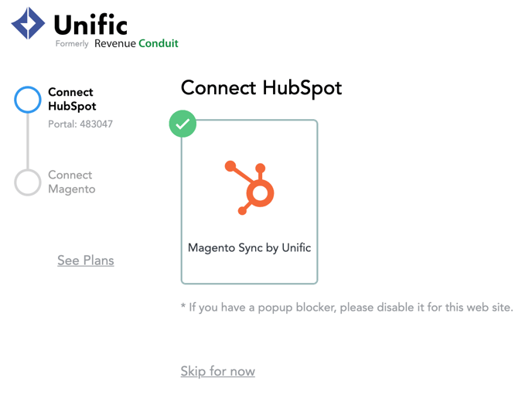The height and width of the screenshot is (398, 532).
Task: Click the Unific wordmark text
Action: point(90,25)
